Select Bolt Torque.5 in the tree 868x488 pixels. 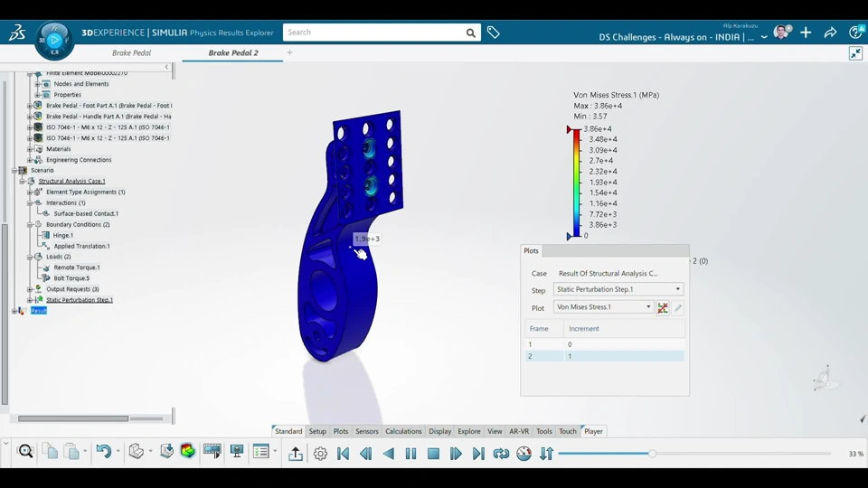71,278
